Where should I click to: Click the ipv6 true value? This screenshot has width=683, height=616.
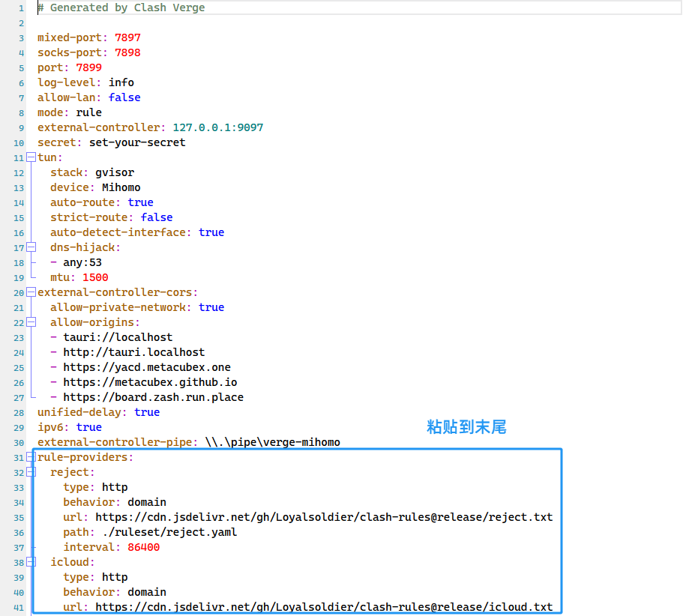pyautogui.click(x=88, y=427)
